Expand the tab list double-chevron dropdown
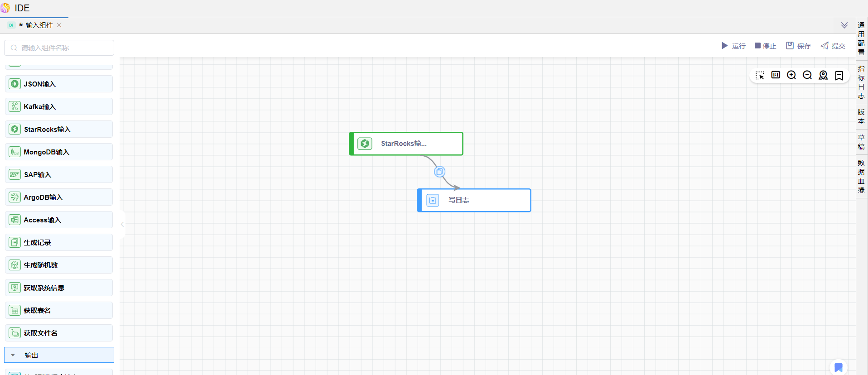868x375 pixels. pos(844,25)
